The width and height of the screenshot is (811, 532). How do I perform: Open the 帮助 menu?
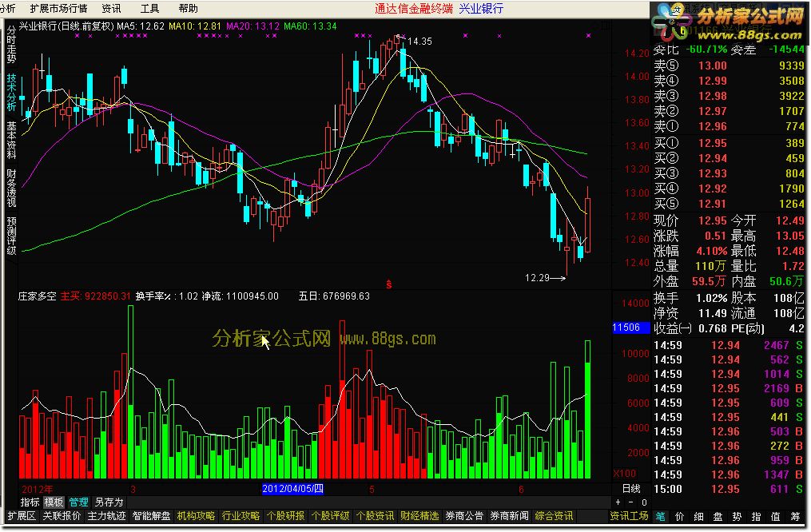(x=189, y=8)
